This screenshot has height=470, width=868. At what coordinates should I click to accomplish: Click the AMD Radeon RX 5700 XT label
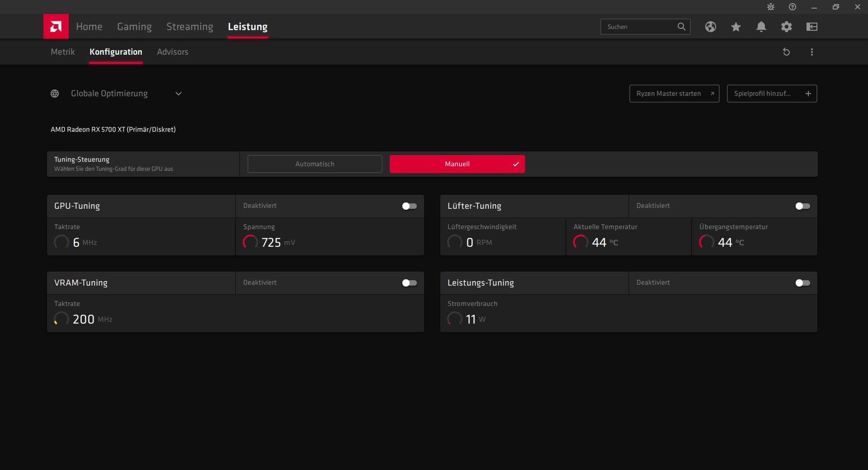coord(113,129)
